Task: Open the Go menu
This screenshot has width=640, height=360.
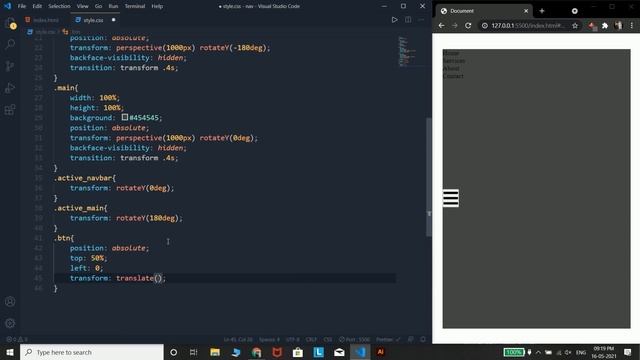Action: click(x=98, y=6)
